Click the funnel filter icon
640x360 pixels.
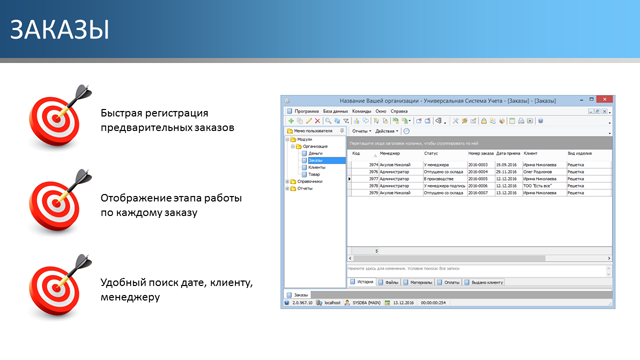click(x=346, y=121)
